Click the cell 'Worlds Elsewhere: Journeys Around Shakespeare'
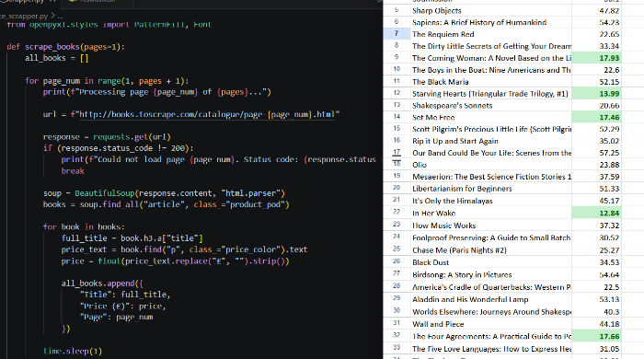 point(490,311)
